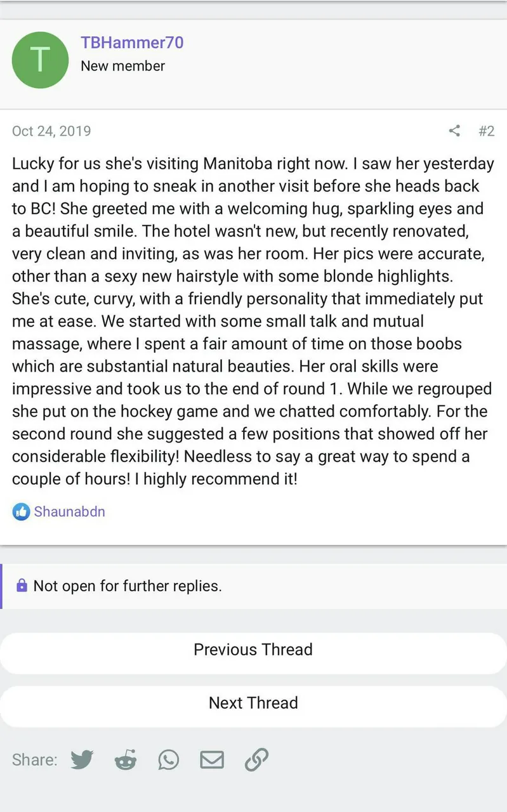507x812 pixels.
Task: Click the blue thumbs-up like icon
Action: (21, 511)
